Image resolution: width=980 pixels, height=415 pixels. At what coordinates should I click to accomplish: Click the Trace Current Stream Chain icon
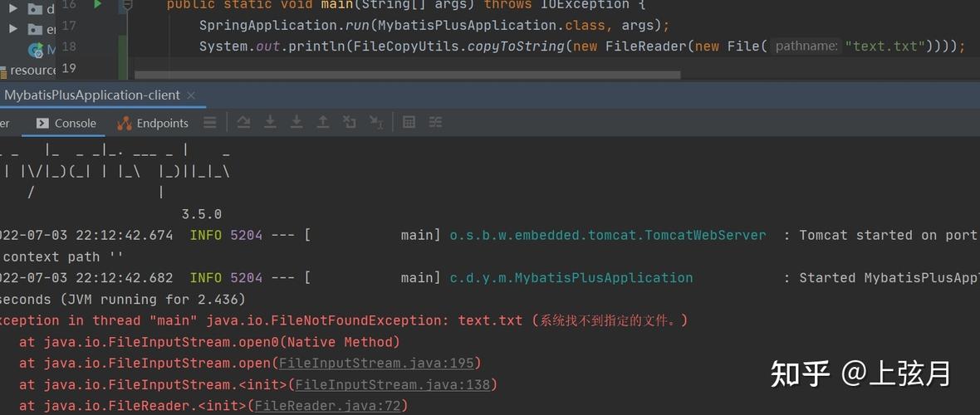point(435,123)
